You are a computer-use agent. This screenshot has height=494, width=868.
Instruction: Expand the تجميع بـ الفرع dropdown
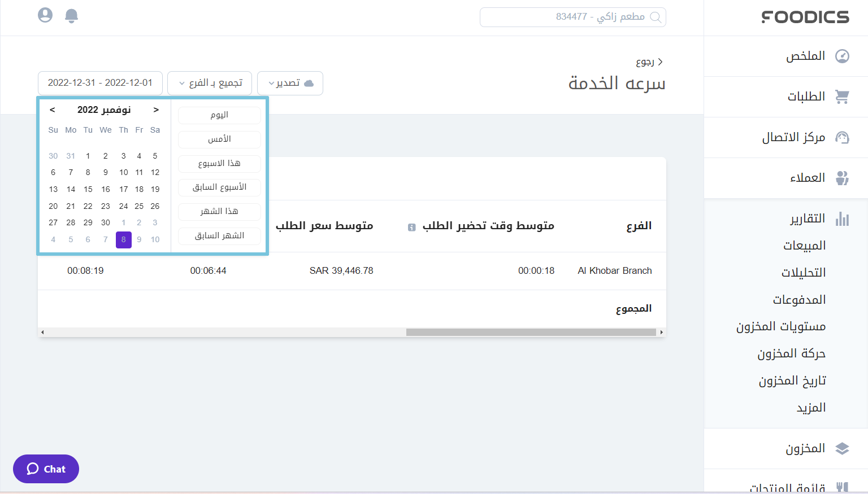click(x=209, y=83)
